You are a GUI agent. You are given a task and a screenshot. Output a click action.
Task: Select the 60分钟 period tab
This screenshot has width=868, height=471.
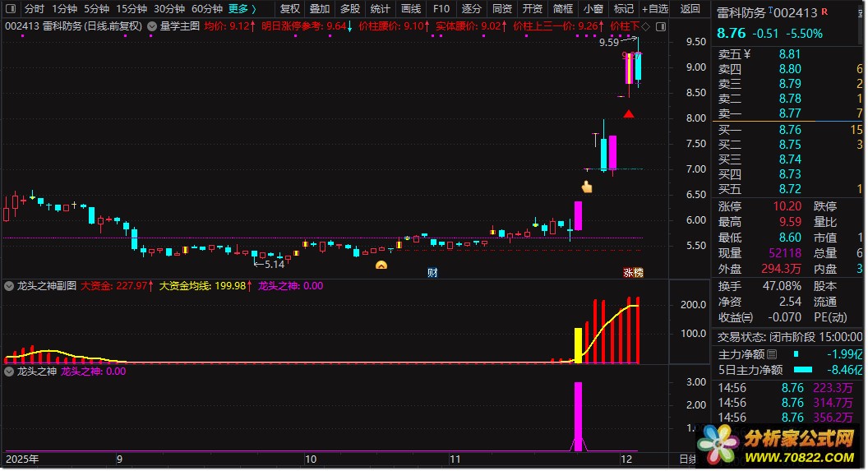(206, 8)
